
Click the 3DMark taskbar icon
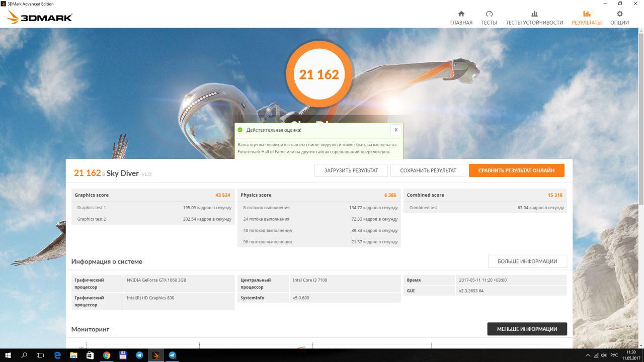click(156, 355)
